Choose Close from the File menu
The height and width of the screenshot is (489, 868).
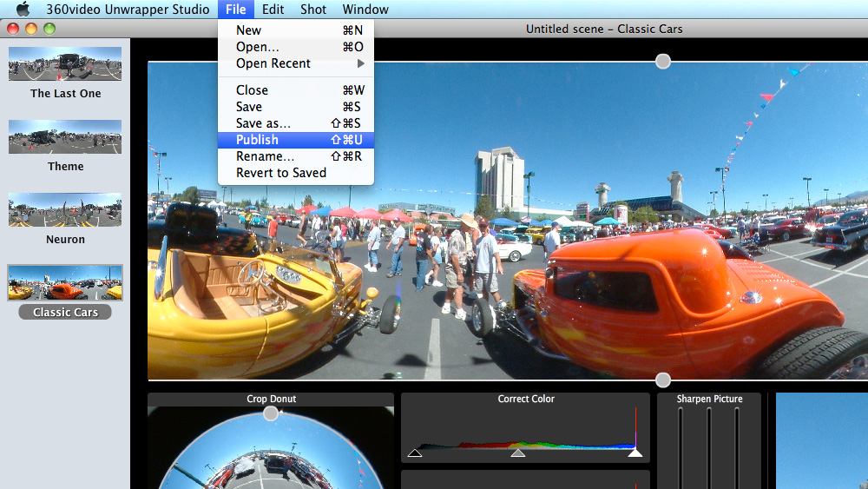click(x=296, y=90)
